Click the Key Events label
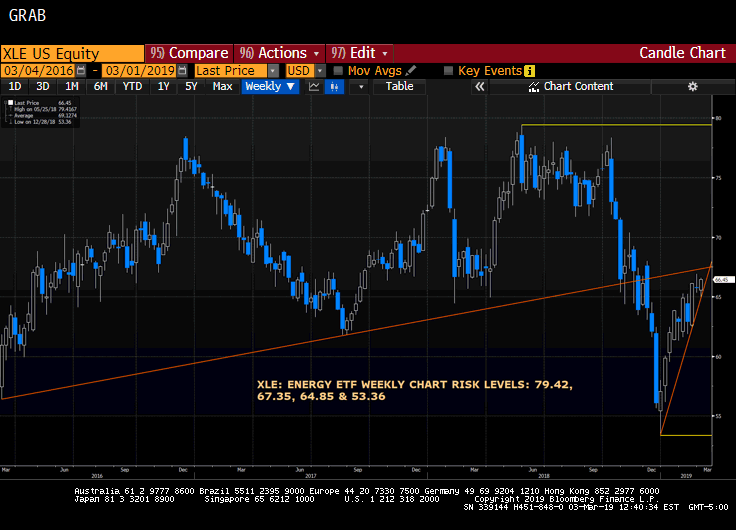736x530 pixels. click(490, 71)
